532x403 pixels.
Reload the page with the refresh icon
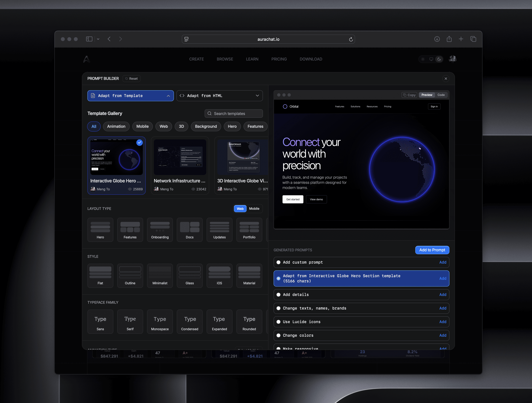pos(351,39)
